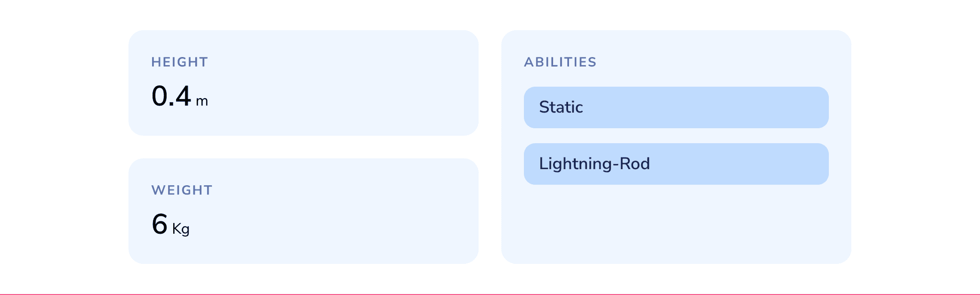The image size is (980, 295).
Task: Click empty space below the Lightning-Rod button
Action: coord(676,225)
